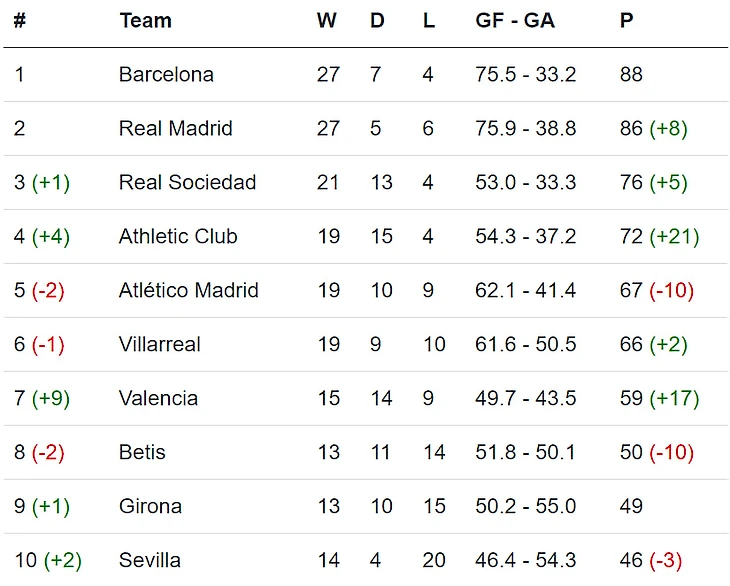Click the # rank column header
Screen dimensions: 730x586
(20, 21)
